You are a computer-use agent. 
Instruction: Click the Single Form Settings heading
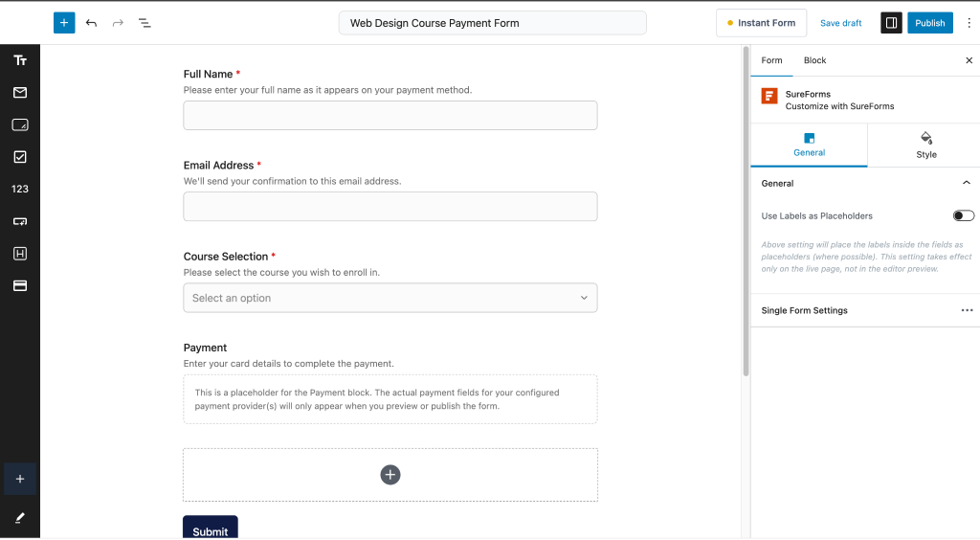click(804, 310)
